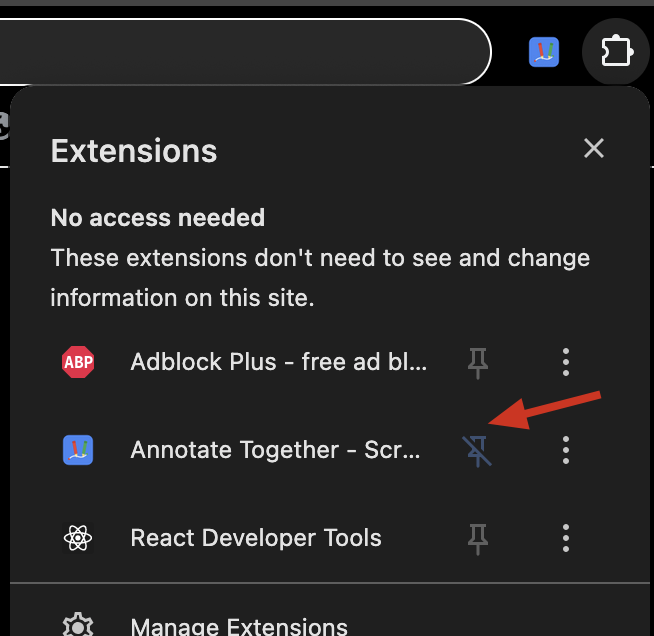Click the React Developer Tools atom icon

coord(78,538)
